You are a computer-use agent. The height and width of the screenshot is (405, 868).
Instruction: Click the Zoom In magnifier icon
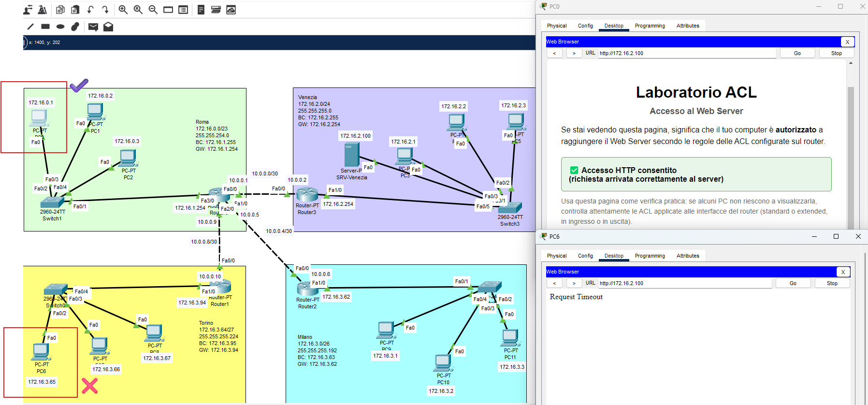pyautogui.click(x=123, y=10)
